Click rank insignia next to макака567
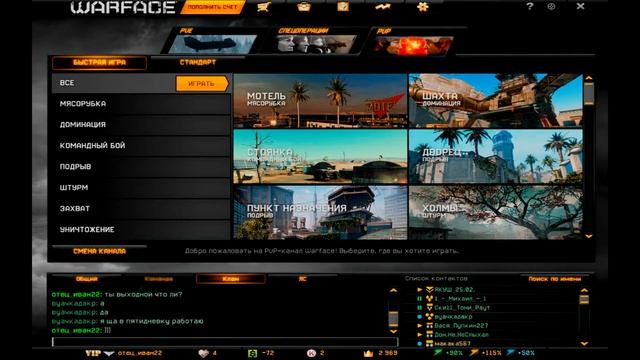 [x=429, y=344]
